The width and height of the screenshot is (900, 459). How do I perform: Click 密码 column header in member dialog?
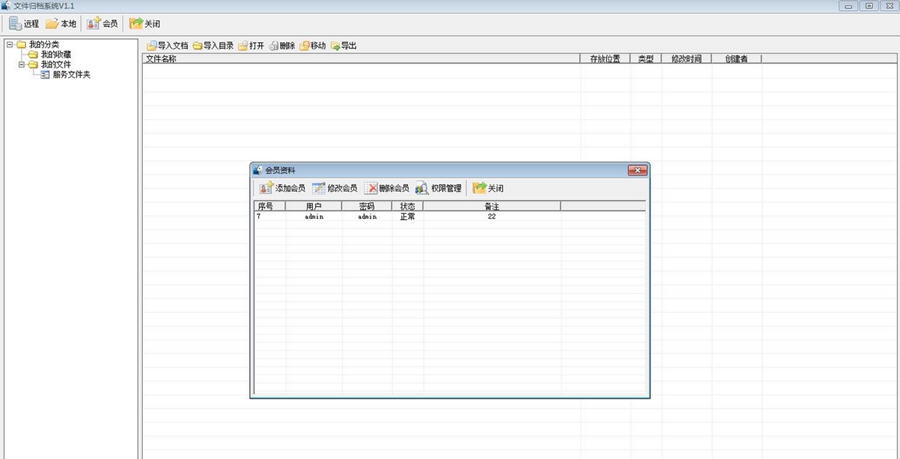click(x=367, y=206)
